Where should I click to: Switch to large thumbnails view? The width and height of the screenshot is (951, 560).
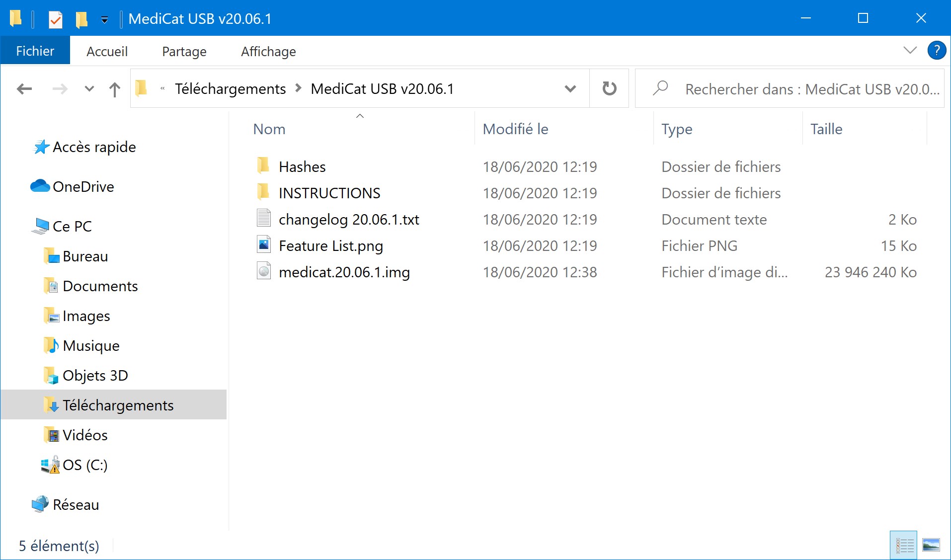tap(931, 545)
